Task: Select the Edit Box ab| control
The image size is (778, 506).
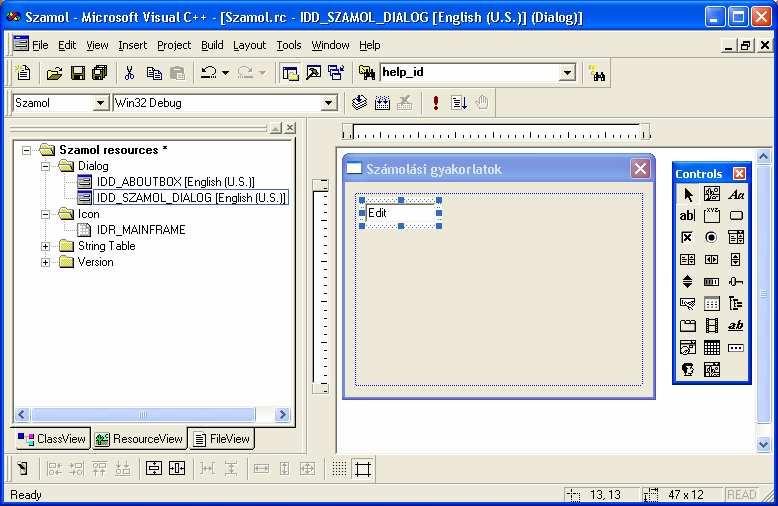Action: (687, 215)
